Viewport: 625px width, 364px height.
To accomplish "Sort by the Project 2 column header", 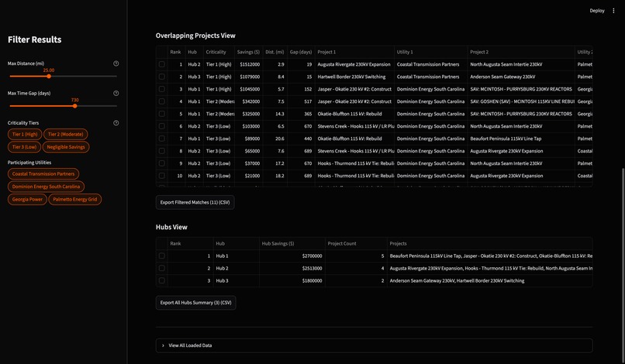I will point(521,52).
